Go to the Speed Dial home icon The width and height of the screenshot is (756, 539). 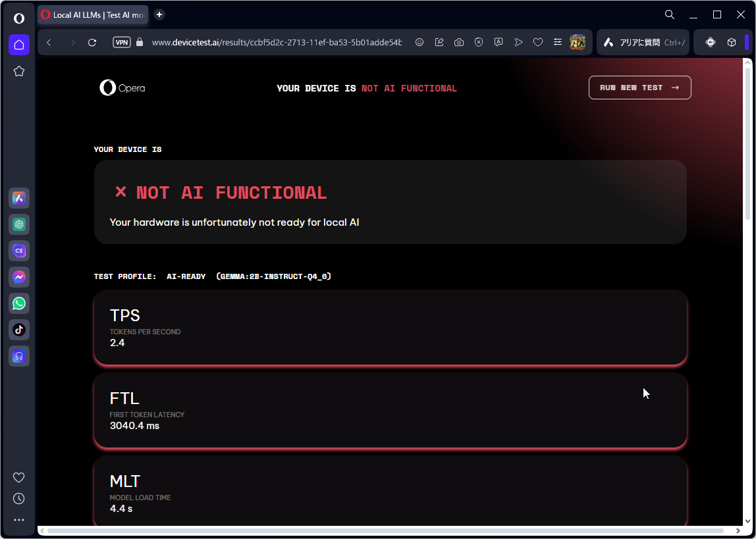[19, 45]
